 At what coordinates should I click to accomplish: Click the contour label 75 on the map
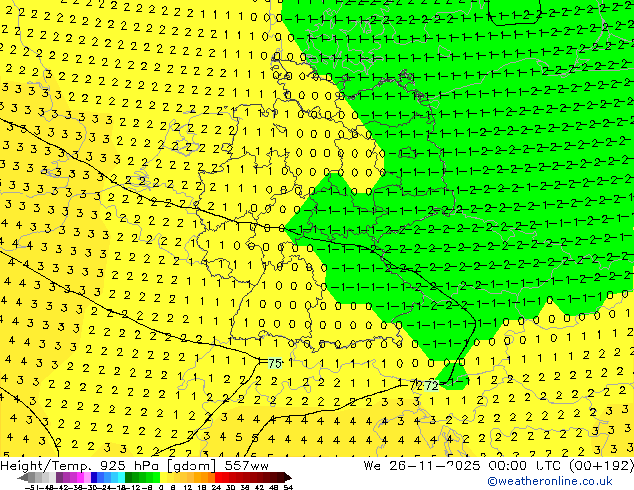(x=275, y=363)
